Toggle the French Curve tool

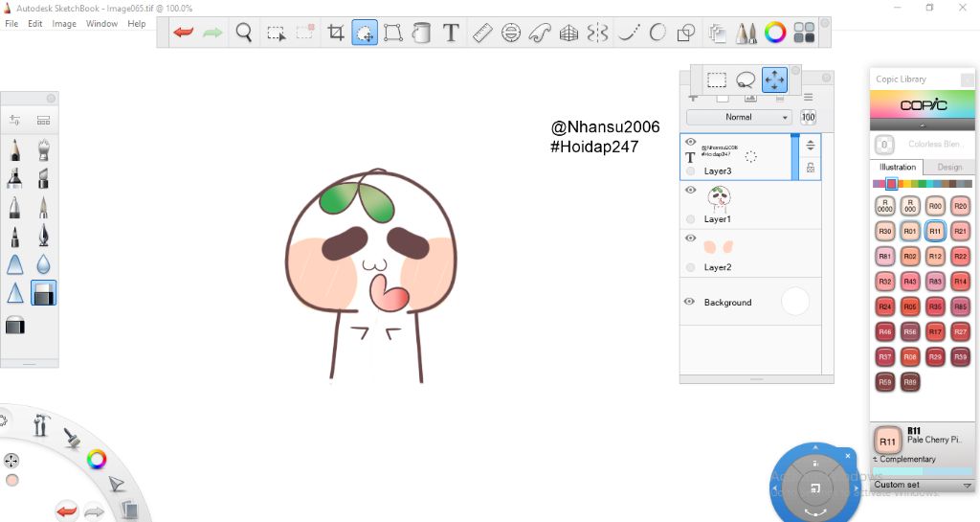(x=540, y=32)
